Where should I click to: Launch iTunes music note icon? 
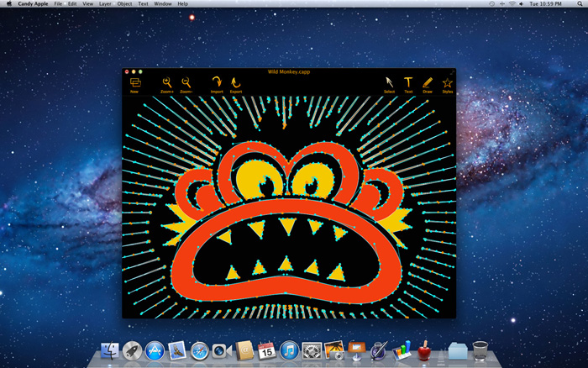(x=289, y=351)
